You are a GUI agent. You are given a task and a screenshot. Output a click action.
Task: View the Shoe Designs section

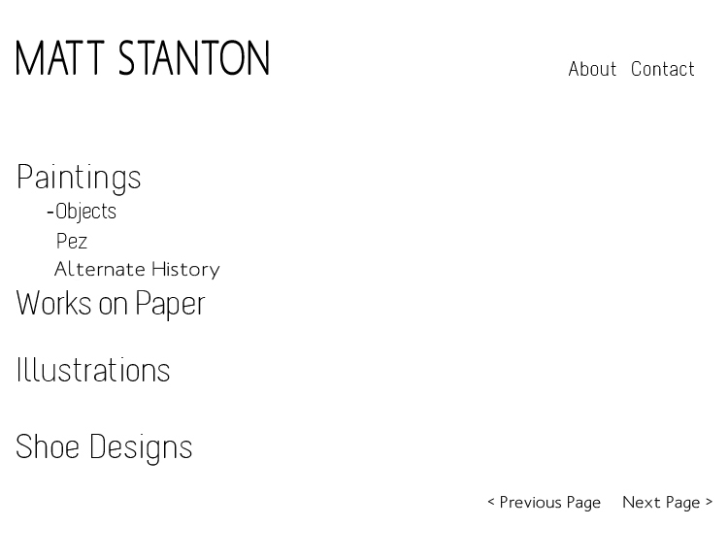point(104,446)
